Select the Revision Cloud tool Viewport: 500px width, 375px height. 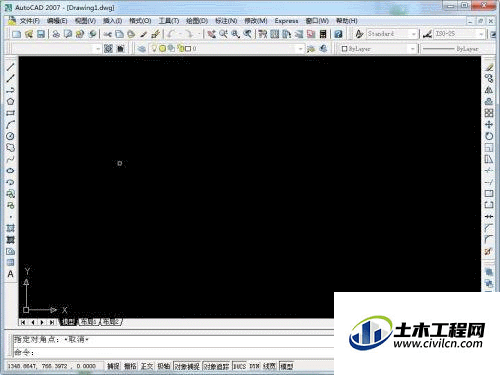[10, 148]
